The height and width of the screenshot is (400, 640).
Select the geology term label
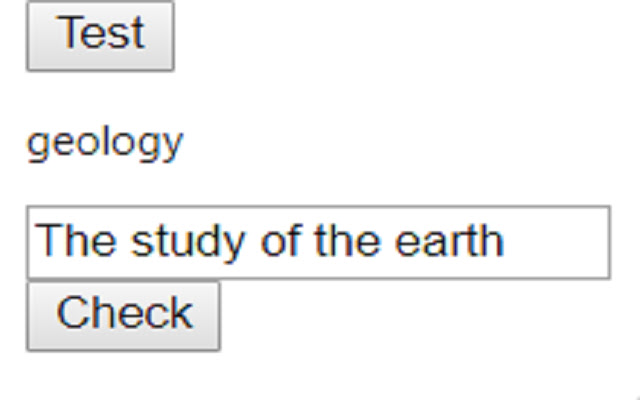[105, 142]
